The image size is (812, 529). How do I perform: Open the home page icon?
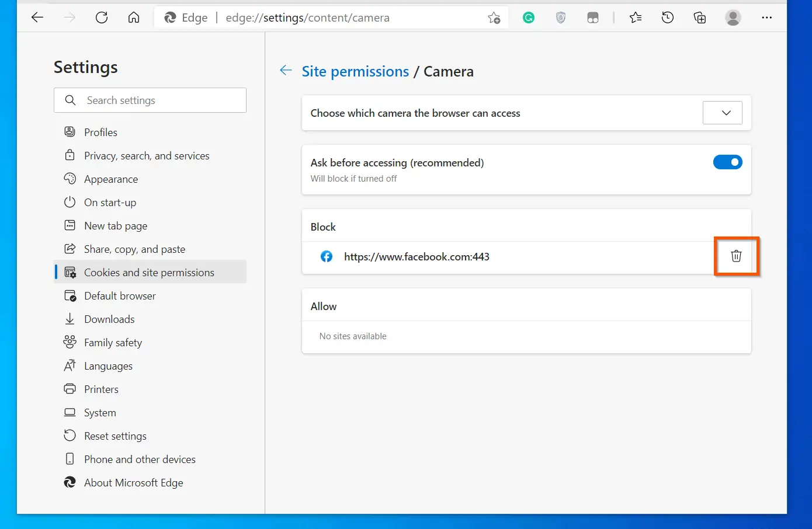coord(134,18)
